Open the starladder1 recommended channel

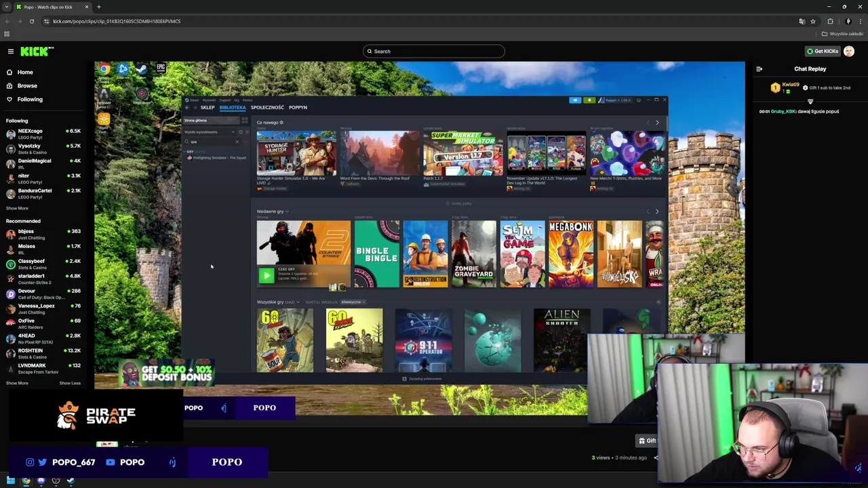43,279
